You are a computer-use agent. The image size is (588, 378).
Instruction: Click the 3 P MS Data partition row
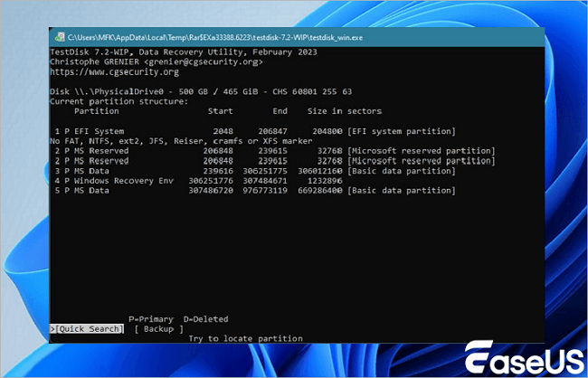click(x=254, y=171)
